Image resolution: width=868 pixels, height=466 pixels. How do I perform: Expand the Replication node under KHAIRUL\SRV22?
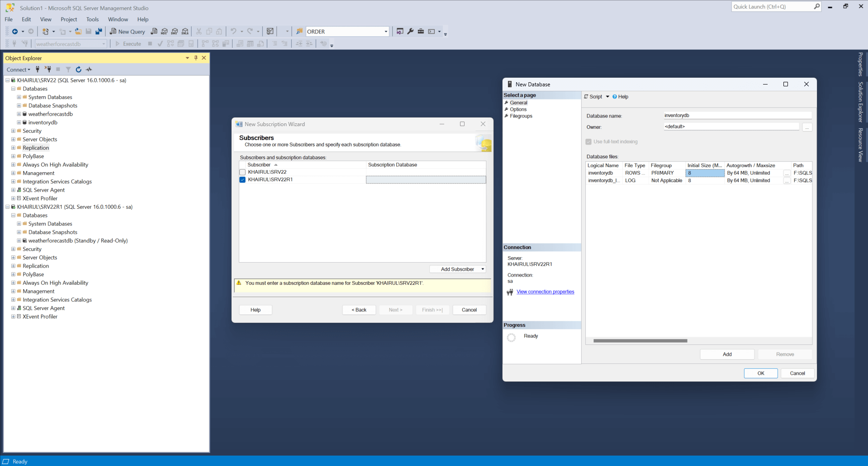(x=13, y=148)
